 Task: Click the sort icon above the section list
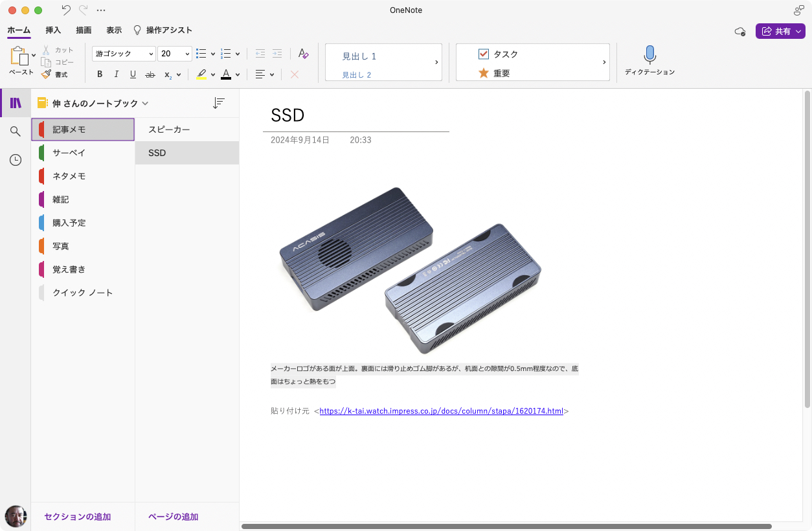click(x=219, y=102)
